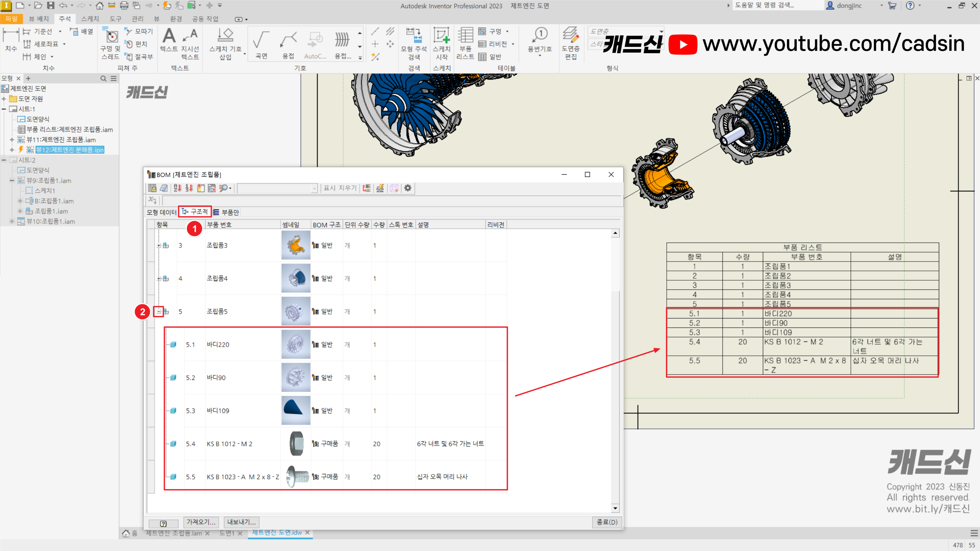Image resolution: width=980 pixels, height=551 pixels.
Task: Click the search icon in model browser
Action: [103, 78]
